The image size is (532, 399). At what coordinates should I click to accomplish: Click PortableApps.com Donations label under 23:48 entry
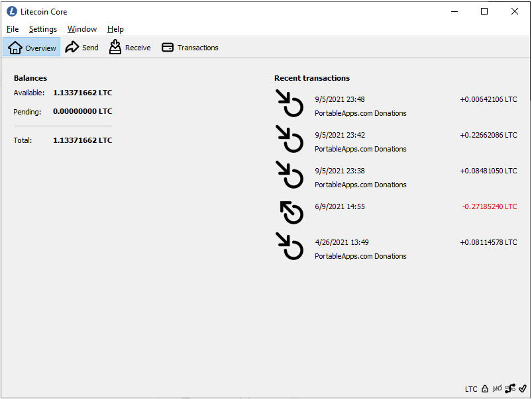pos(360,113)
